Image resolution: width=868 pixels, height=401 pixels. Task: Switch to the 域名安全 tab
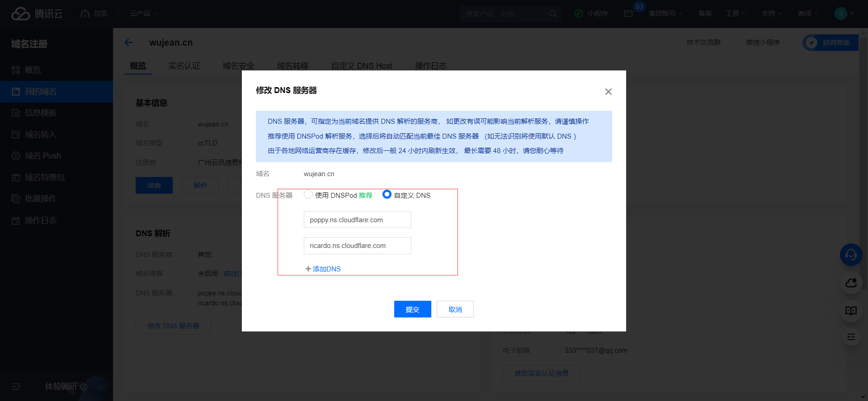tap(238, 66)
